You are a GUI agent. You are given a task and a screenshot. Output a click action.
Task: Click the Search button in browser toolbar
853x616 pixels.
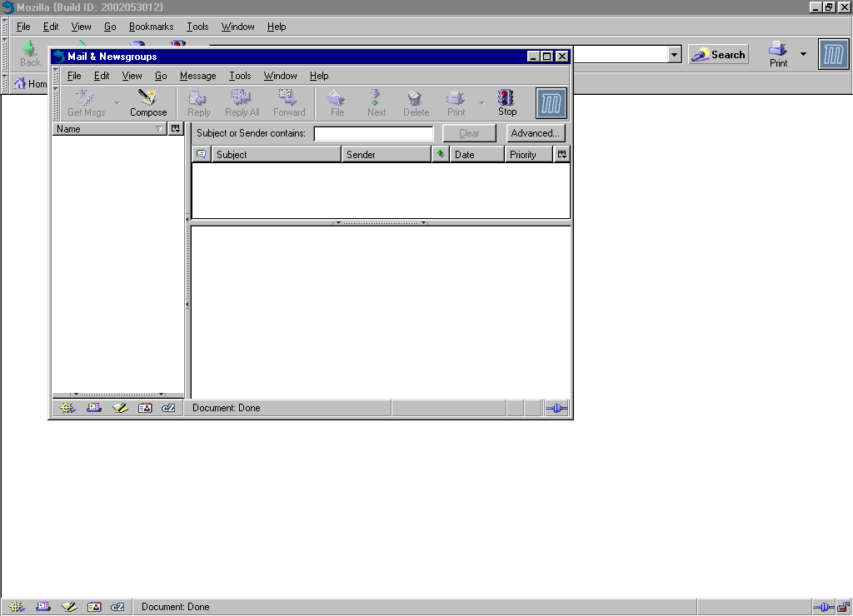click(718, 55)
